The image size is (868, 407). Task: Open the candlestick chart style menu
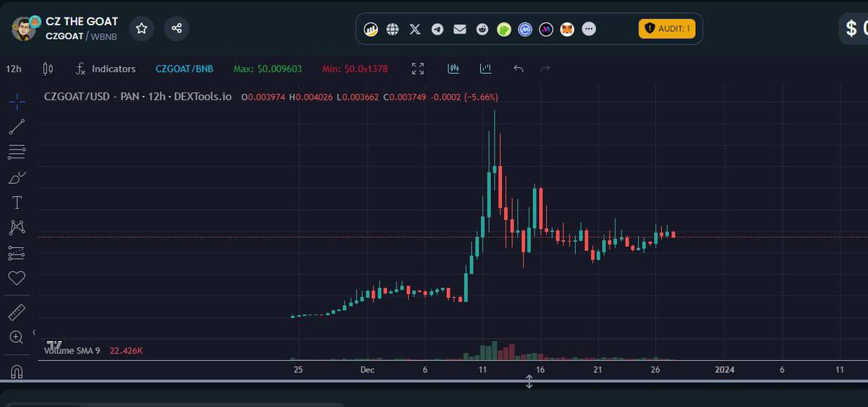48,69
